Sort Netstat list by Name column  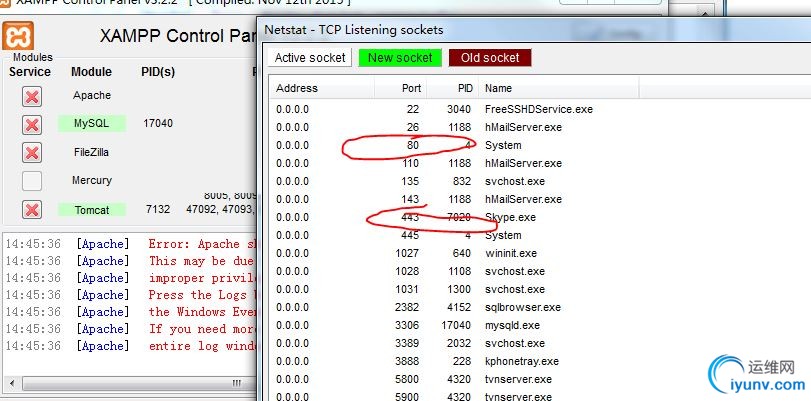(x=559, y=88)
